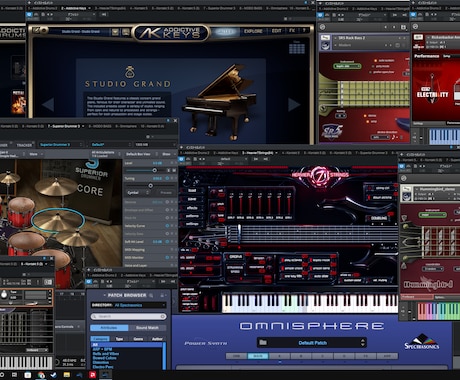Click the save preset icon in Addictive Keys

coord(126,32)
